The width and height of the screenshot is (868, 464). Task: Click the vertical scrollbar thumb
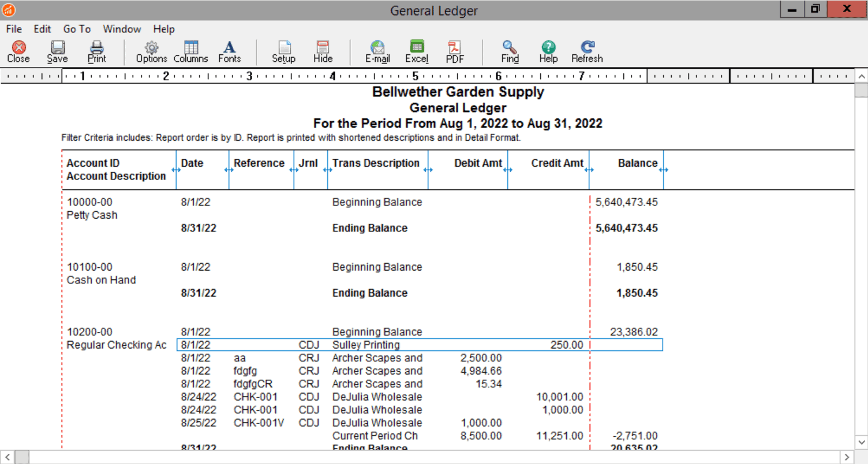862,91
